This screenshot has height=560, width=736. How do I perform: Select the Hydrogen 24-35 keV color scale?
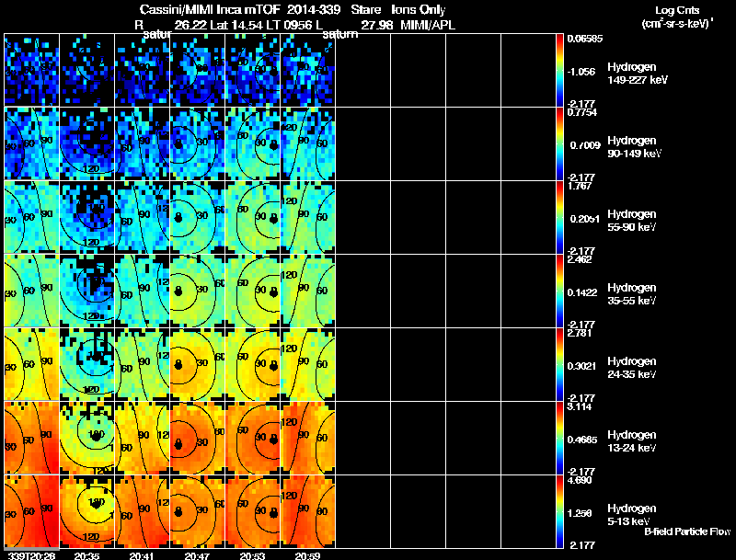pos(559,365)
